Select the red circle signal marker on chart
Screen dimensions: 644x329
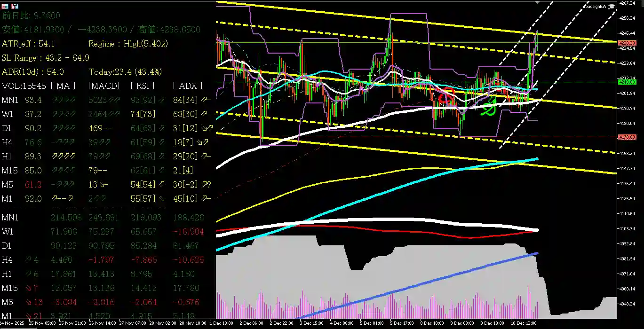coord(445,94)
